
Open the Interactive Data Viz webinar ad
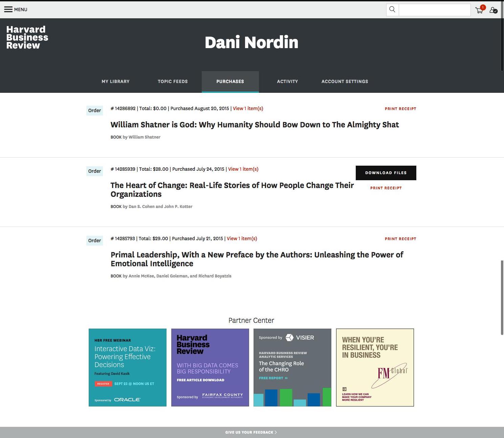point(128,368)
